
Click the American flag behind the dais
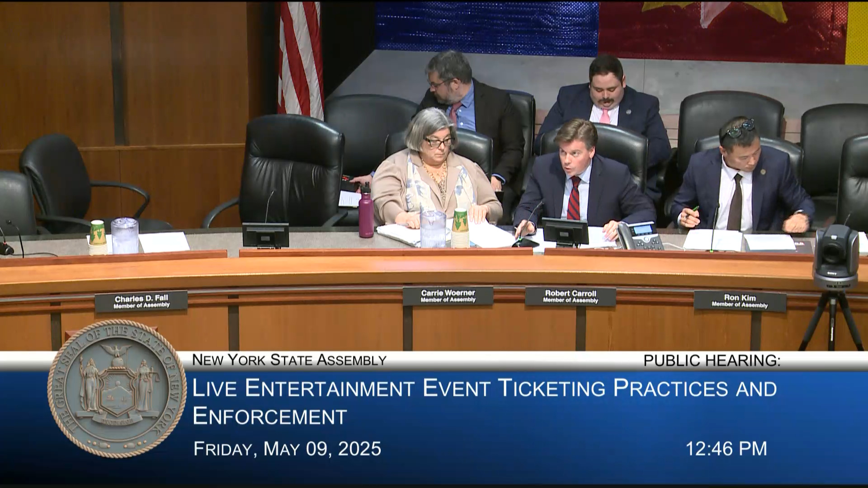coord(300,59)
